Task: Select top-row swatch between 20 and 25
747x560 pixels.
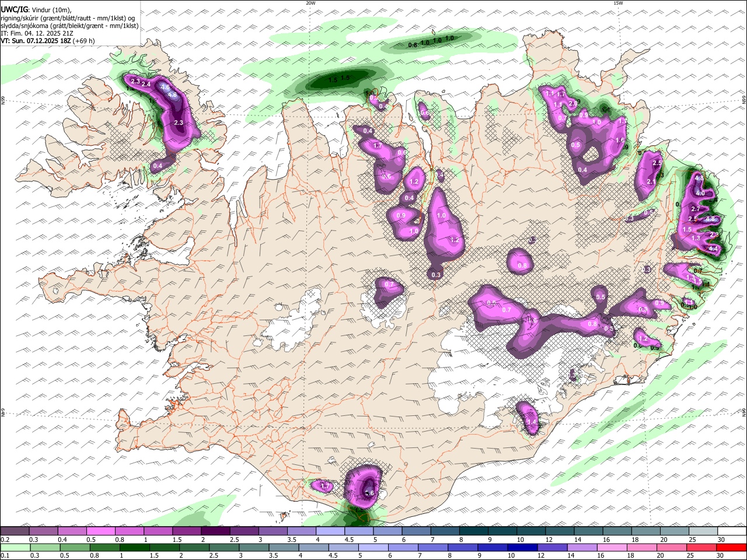Action: pyautogui.click(x=675, y=531)
